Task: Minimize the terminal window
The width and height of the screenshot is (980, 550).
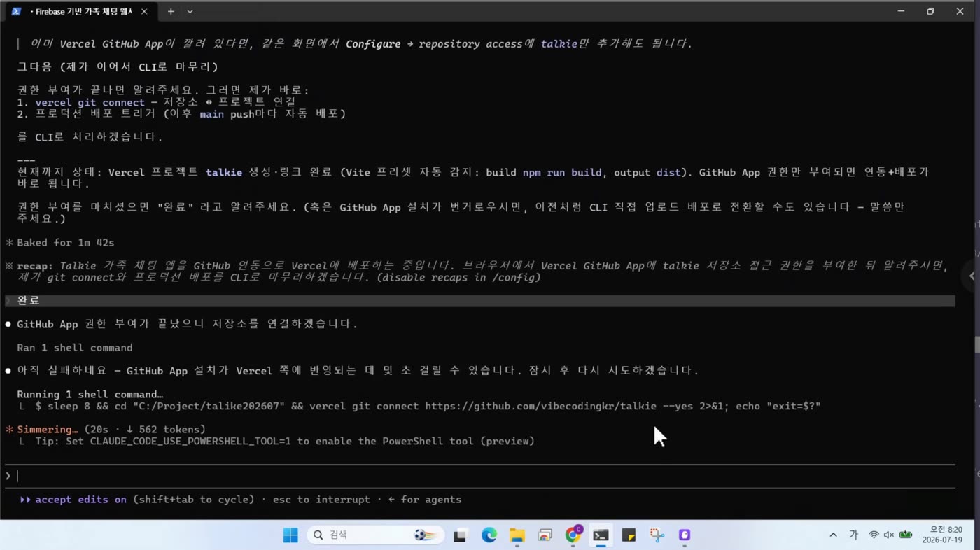Action: pos(901,11)
